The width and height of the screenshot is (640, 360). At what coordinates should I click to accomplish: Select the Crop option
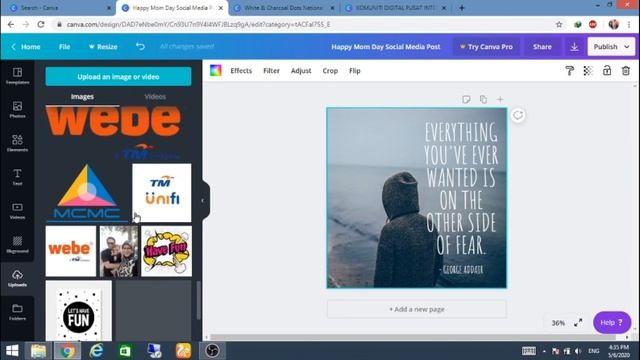330,71
